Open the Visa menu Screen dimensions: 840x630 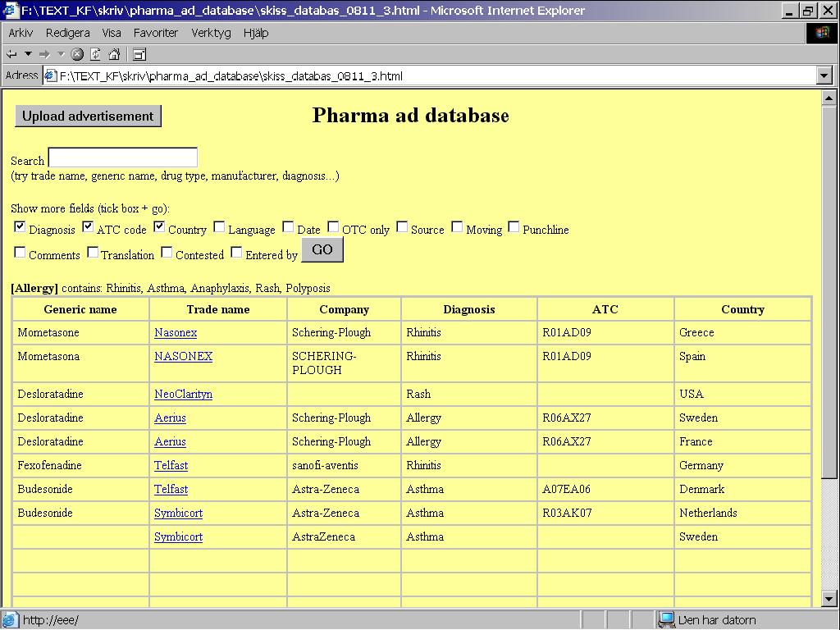[x=112, y=33]
